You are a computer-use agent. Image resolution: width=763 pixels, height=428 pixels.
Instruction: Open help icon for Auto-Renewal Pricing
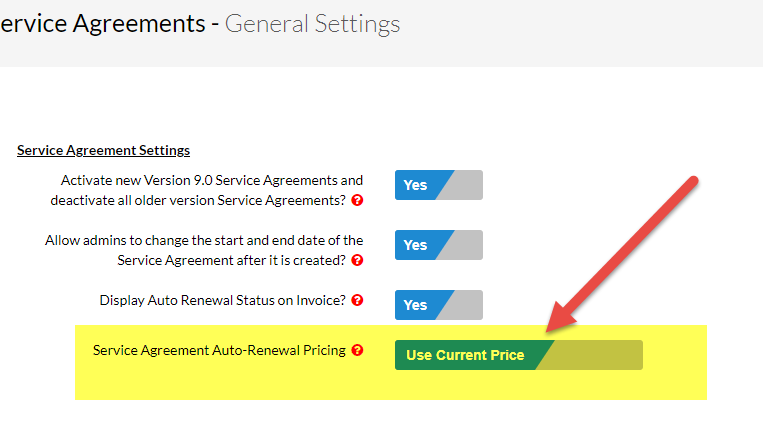(357, 351)
